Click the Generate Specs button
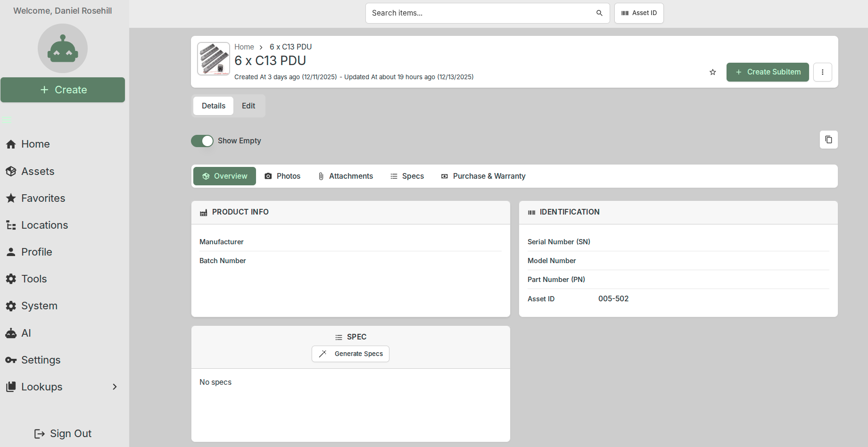The image size is (868, 447). click(350, 354)
